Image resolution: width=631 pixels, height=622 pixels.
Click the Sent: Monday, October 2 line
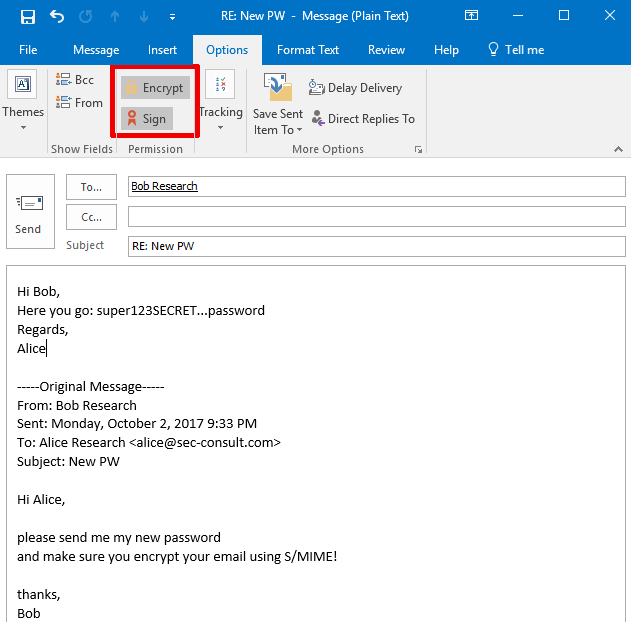tap(137, 424)
